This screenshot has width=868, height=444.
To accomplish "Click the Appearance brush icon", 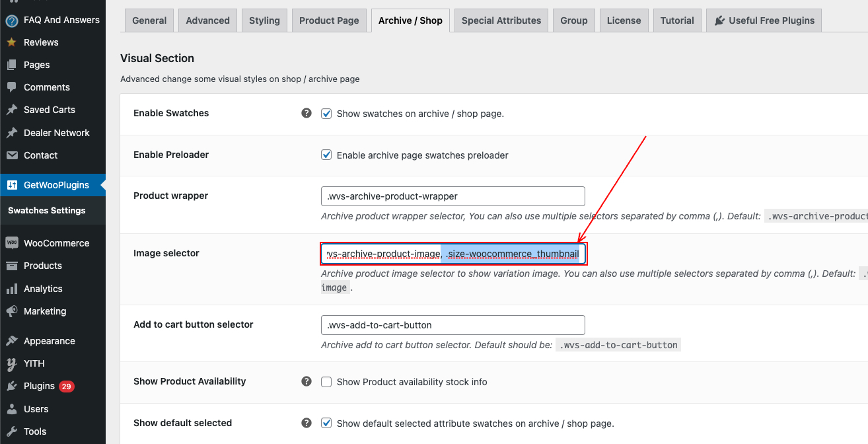I will (x=11, y=341).
